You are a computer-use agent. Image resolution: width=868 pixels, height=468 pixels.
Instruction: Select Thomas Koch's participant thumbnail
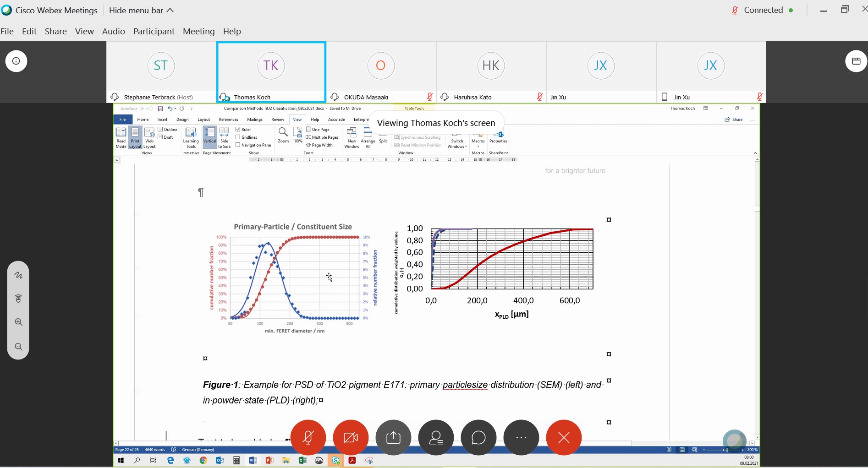271,72
